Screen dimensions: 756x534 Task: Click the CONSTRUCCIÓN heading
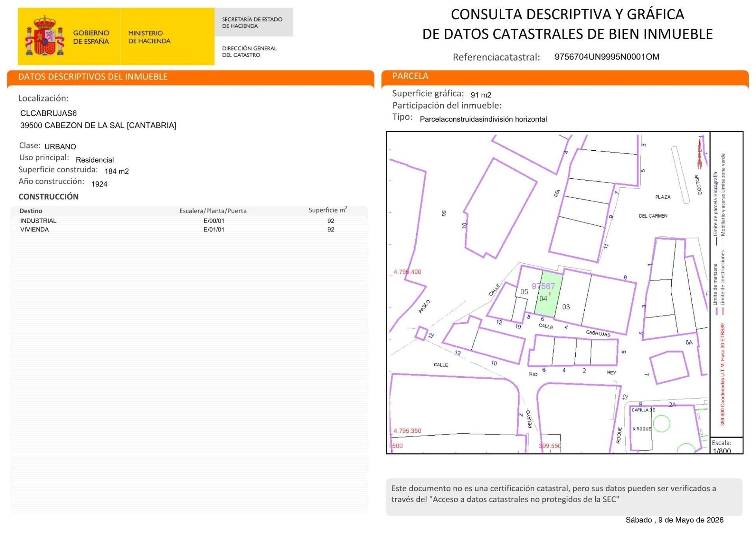48,197
